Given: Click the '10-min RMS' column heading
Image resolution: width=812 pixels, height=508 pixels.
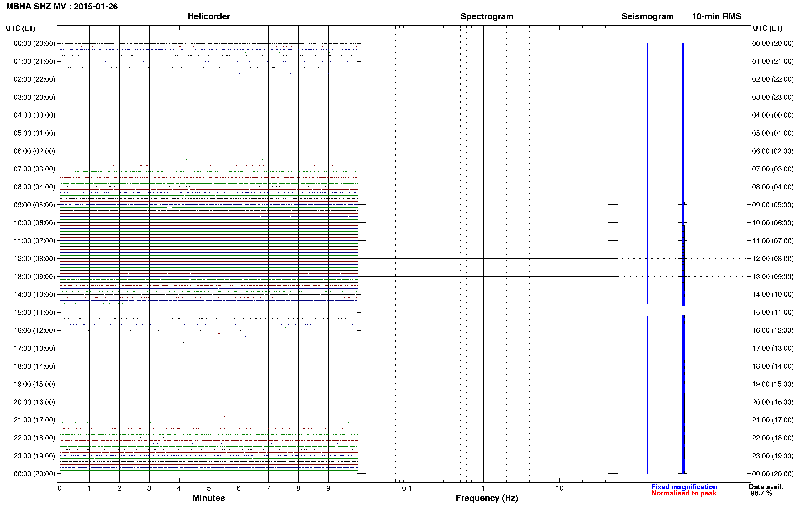Looking at the screenshot, I should pos(717,16).
